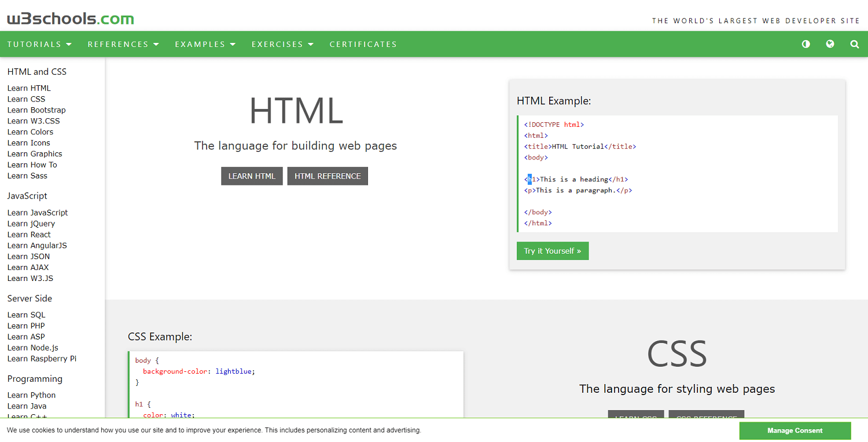868x442 pixels.
Task: Click the search magnifier icon
Action: pos(855,44)
